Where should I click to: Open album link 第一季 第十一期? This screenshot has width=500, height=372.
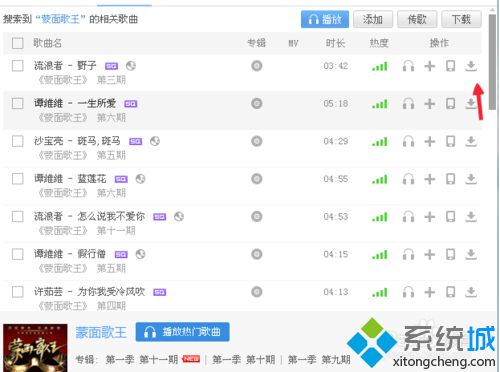pyautogui.click(x=142, y=360)
